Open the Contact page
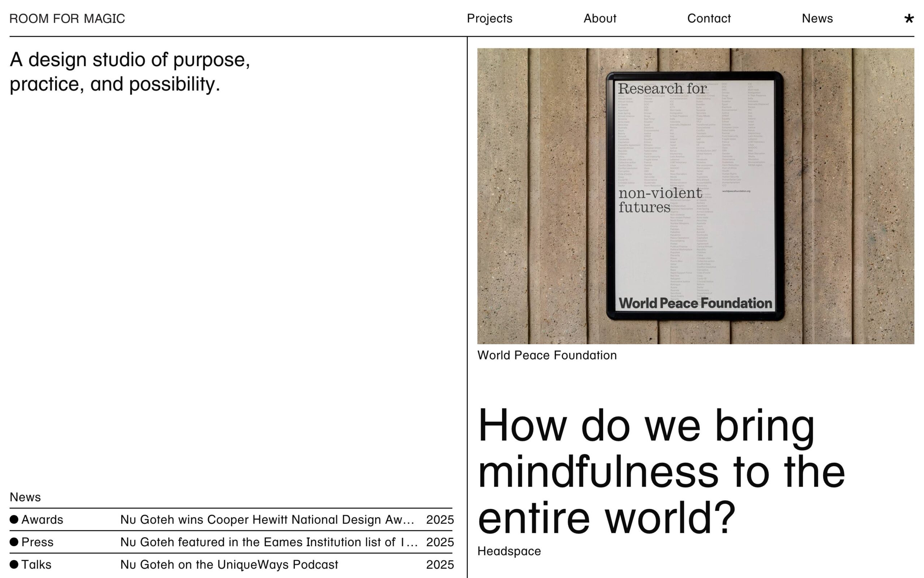The width and height of the screenshot is (924, 578). tap(709, 18)
